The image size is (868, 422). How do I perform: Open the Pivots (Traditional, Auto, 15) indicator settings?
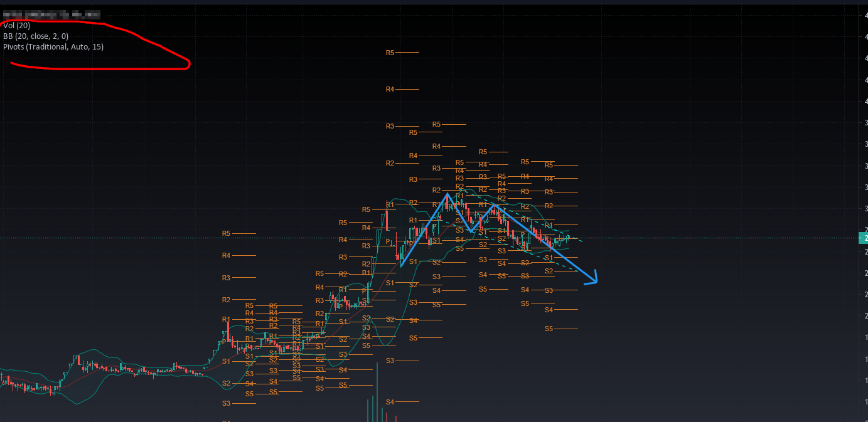[x=54, y=46]
